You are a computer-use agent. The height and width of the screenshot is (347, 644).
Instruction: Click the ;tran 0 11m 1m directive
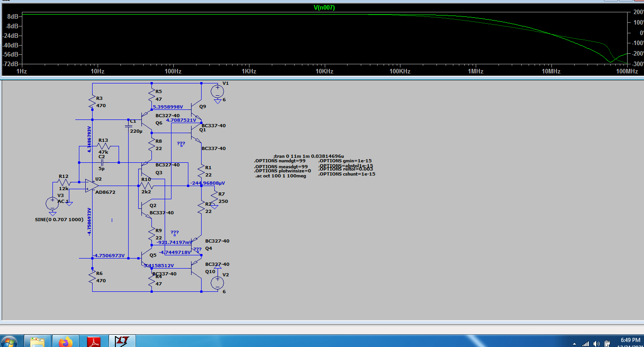click(309, 156)
